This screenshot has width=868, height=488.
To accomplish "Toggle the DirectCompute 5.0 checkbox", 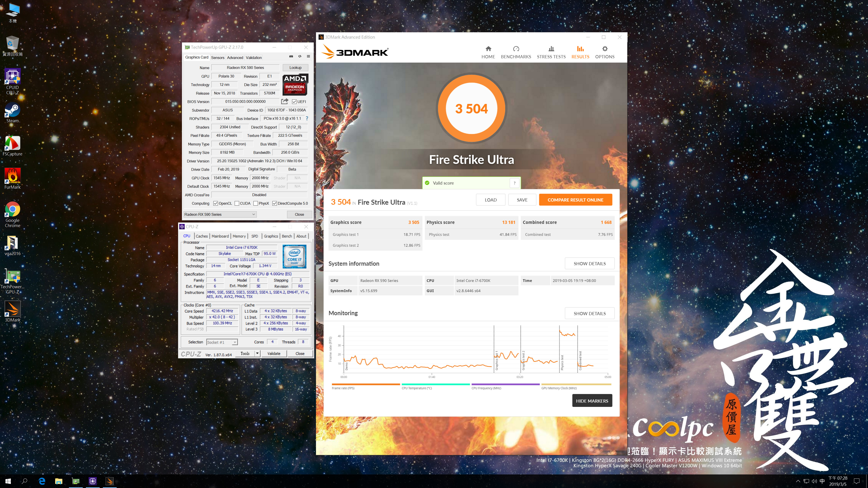I will click(275, 203).
